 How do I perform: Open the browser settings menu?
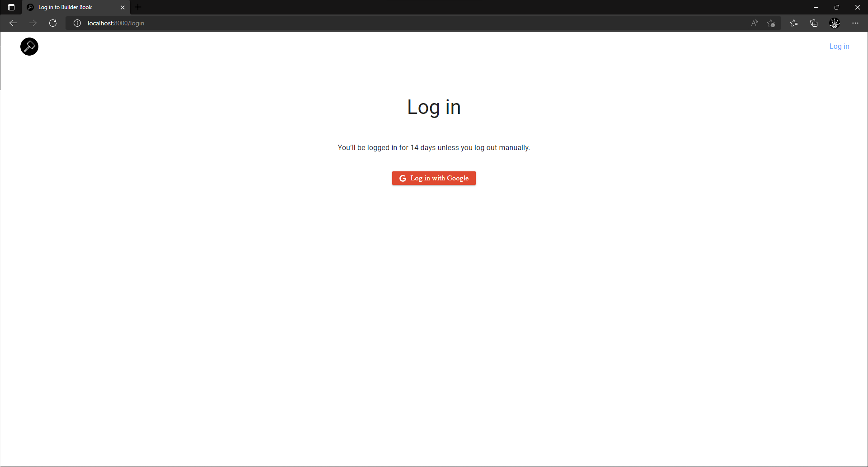point(855,23)
